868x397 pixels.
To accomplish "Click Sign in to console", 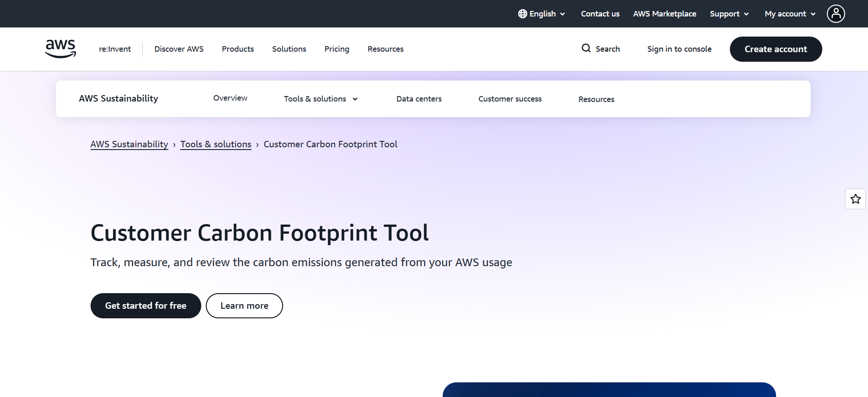I will click(679, 49).
